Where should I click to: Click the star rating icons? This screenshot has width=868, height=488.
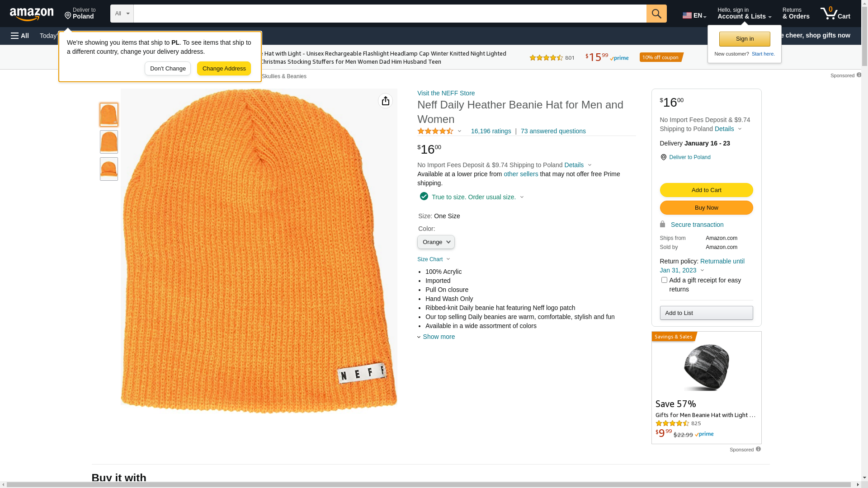[x=435, y=131]
